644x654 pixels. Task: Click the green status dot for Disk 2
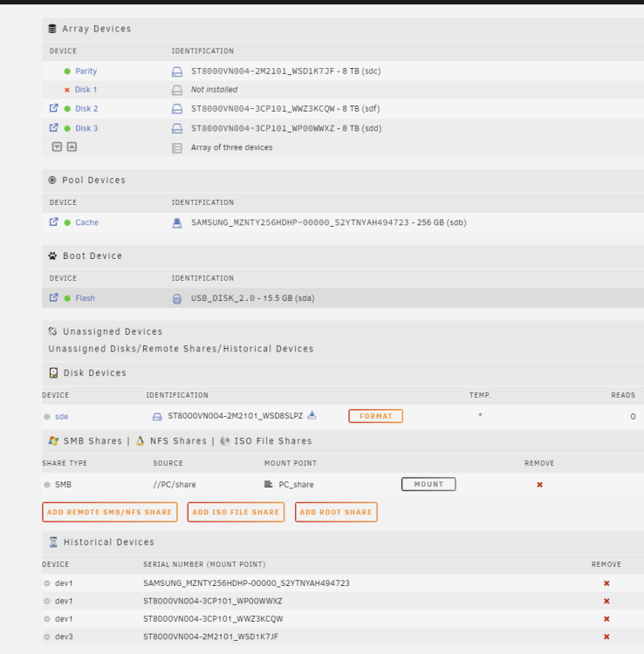click(67, 109)
